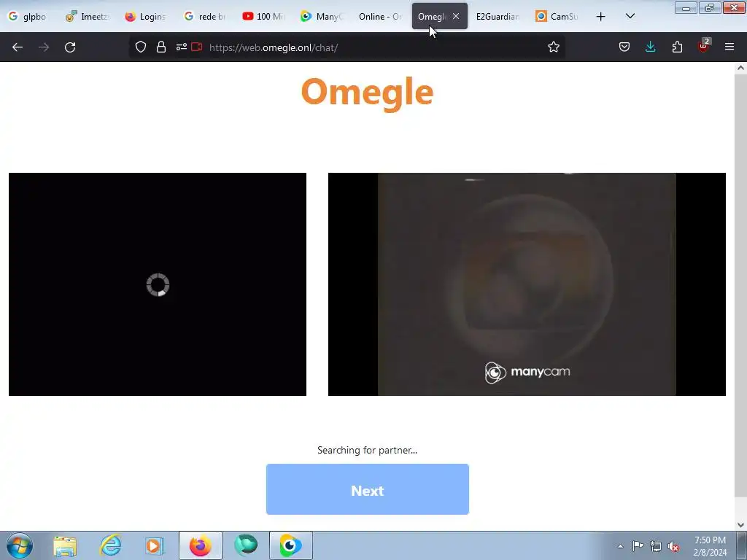The height and width of the screenshot is (560, 747).
Task: Open Action Center flag icon
Action: 638,546
